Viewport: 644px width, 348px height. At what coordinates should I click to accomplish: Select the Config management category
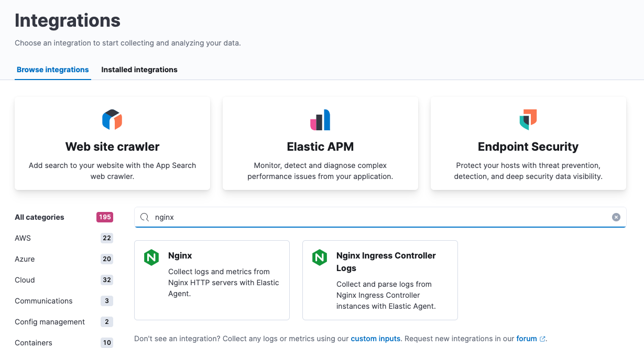coord(49,322)
